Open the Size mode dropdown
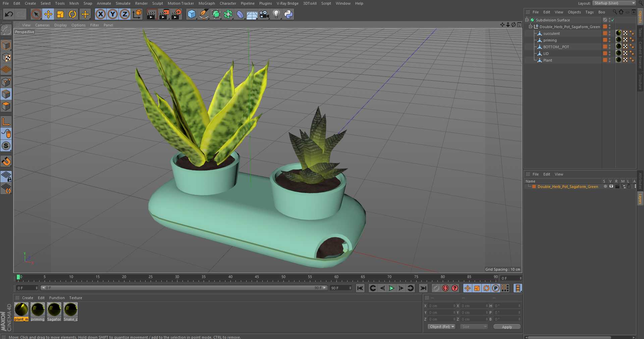This screenshot has height=339, width=644. (x=474, y=327)
